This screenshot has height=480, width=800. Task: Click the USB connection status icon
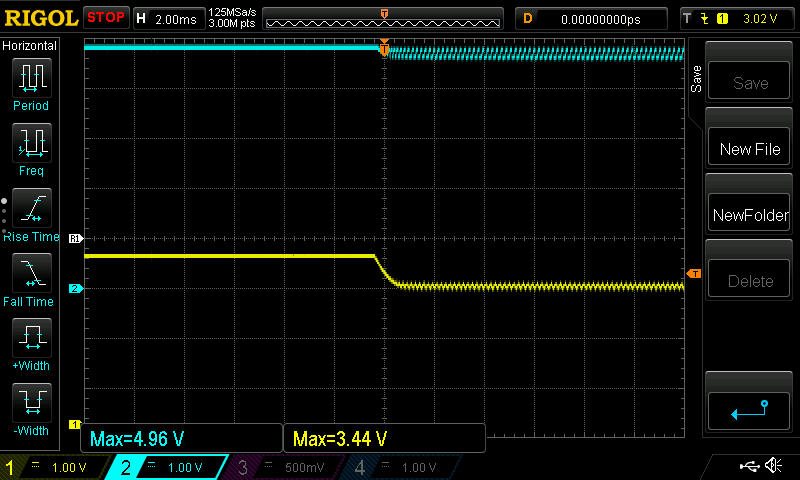click(750, 466)
